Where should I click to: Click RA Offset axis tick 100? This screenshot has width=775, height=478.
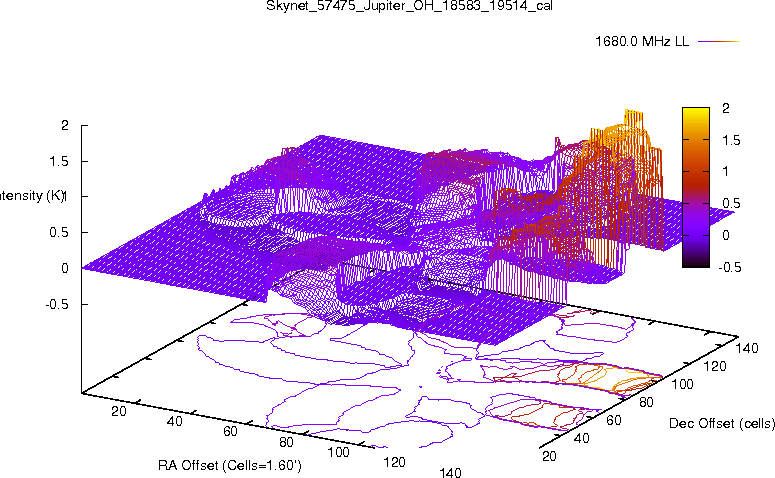[x=339, y=452]
